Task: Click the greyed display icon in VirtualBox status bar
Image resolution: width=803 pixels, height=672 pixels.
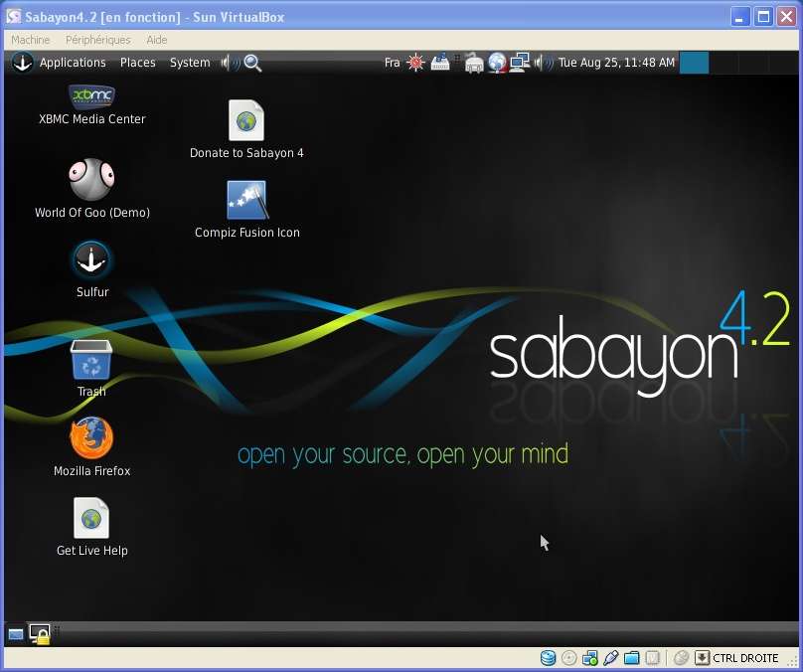Action: tap(652, 658)
